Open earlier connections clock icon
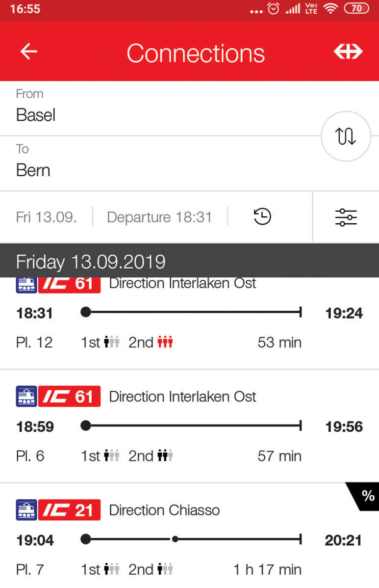379x588 pixels. [x=262, y=217]
